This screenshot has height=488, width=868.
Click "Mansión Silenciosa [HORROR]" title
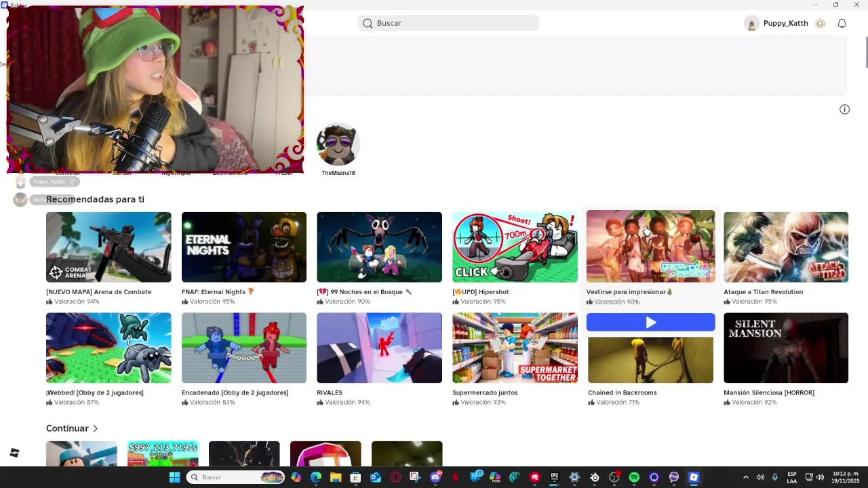769,392
